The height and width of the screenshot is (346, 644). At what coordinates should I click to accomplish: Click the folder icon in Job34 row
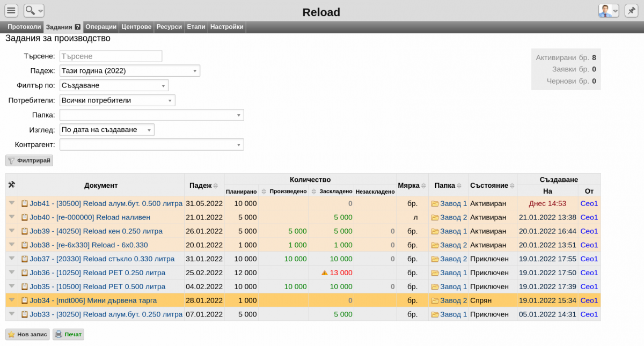[435, 300]
